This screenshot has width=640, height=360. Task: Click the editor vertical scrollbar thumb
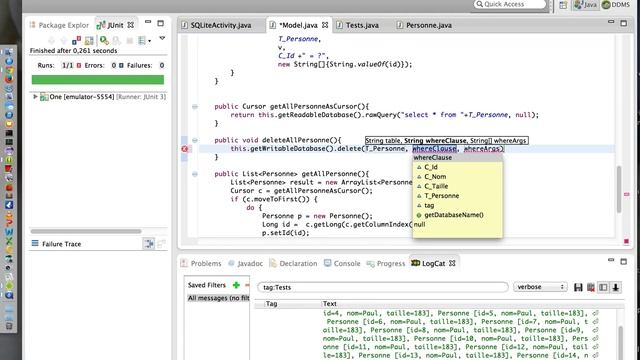click(x=619, y=189)
